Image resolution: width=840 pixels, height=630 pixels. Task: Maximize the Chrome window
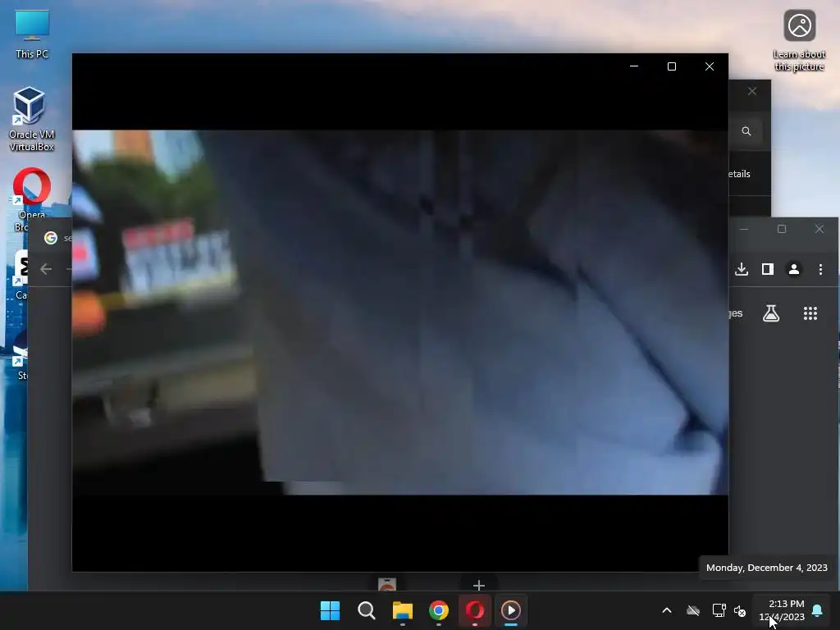[x=782, y=229]
